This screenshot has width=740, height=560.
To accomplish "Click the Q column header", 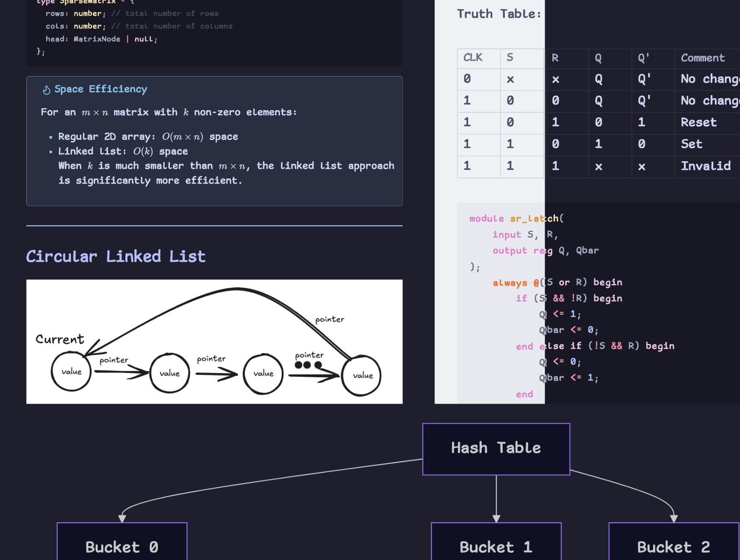I will [610, 58].
